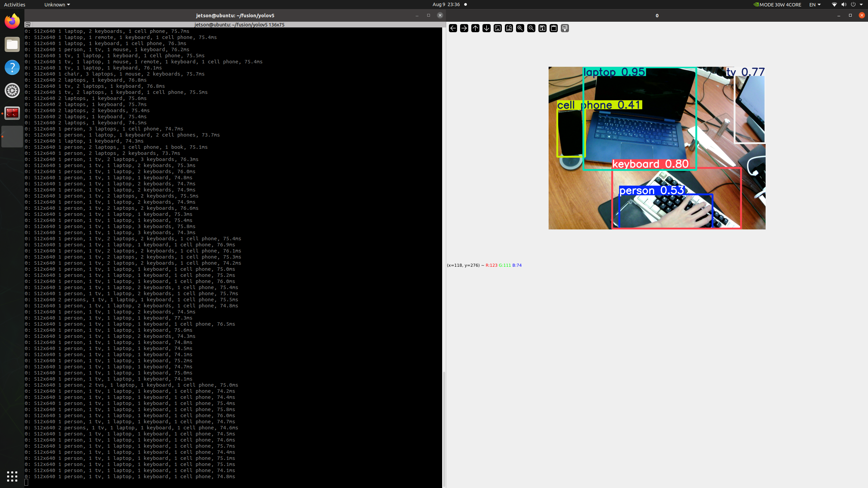
Task: Open the clock calendar showing Aug 9 23:36
Action: click(x=446, y=4)
